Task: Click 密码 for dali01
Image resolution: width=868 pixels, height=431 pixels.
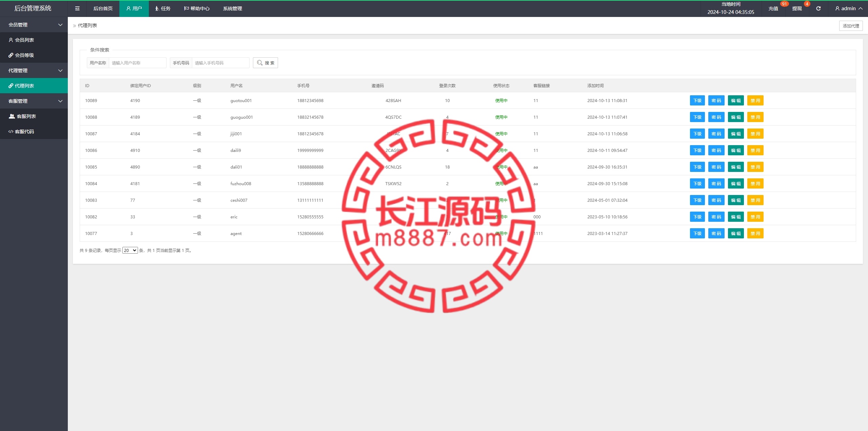Action: (x=716, y=167)
